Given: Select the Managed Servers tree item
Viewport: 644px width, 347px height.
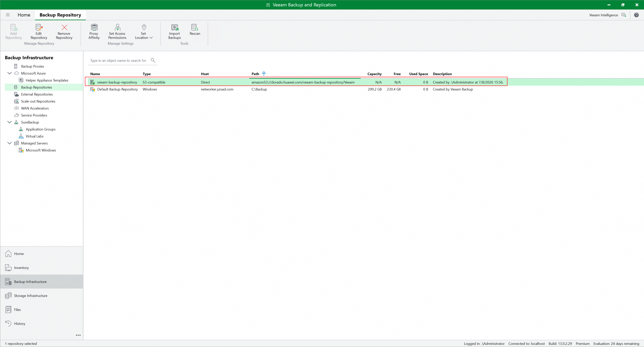Looking at the screenshot, I should (34, 143).
